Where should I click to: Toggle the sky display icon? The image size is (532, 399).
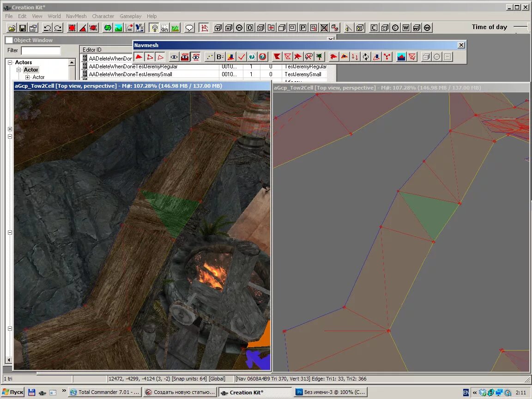[x=164, y=28]
